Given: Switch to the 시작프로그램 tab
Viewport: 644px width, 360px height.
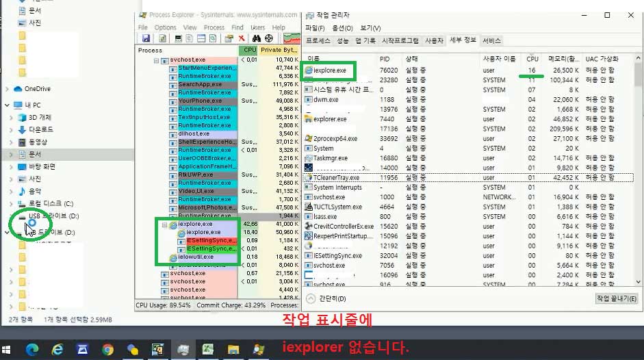Looking at the screenshot, I should 400,40.
